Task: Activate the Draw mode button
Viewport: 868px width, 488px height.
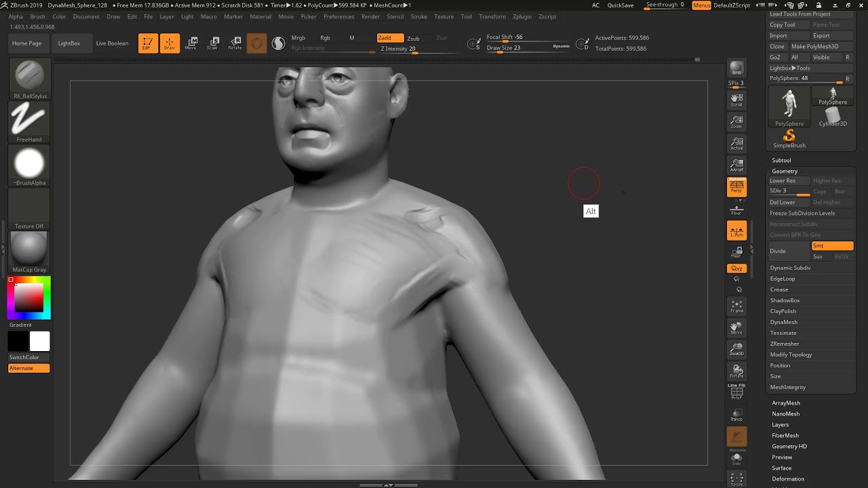Action: 170,43
